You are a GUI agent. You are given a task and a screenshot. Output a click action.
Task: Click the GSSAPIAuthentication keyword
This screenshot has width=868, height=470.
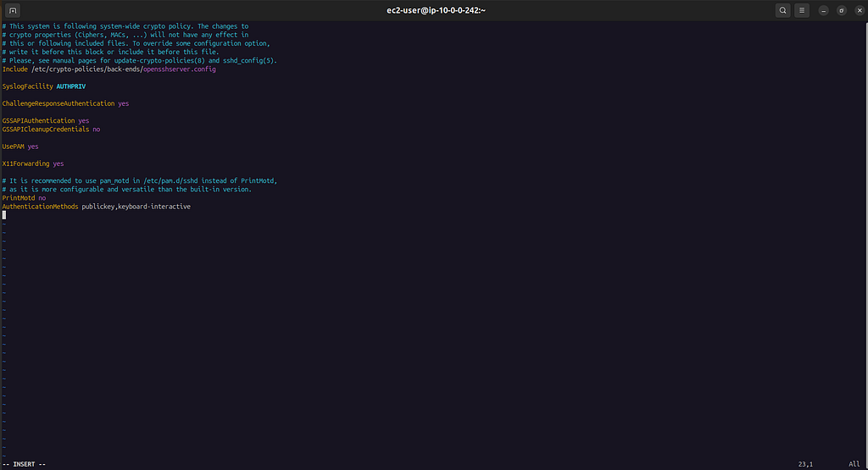(x=38, y=120)
